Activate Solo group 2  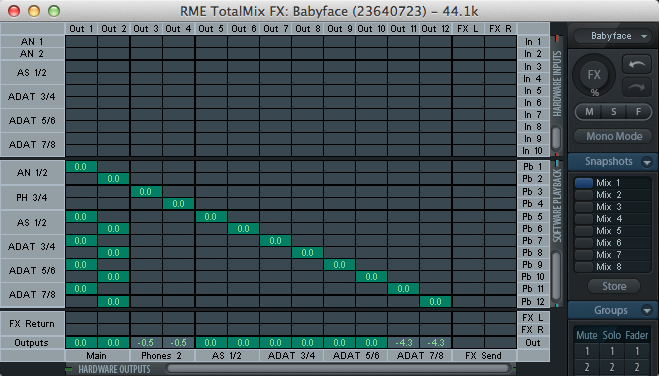(x=612, y=366)
